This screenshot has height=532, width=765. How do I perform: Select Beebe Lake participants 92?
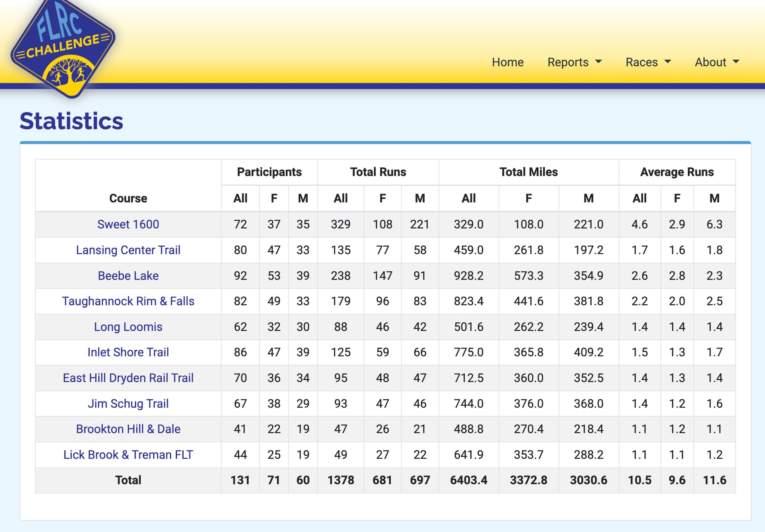[240, 276]
